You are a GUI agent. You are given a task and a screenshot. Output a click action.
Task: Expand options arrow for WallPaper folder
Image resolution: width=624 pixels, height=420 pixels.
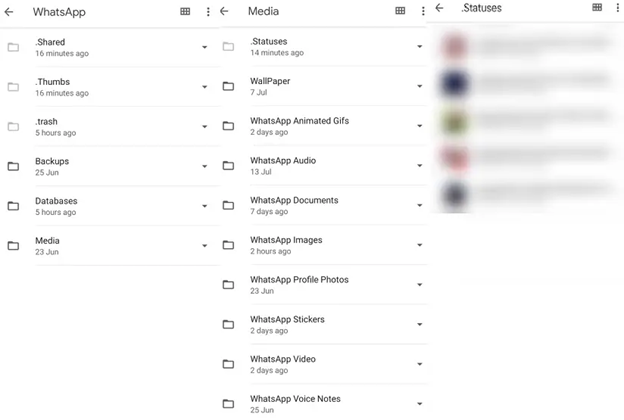[419, 86]
